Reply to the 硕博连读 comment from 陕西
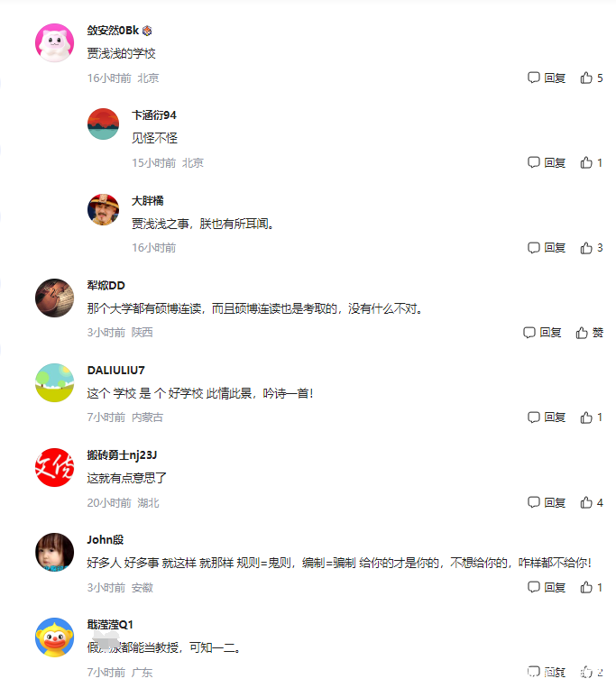This screenshot has width=616, height=688. click(x=542, y=333)
